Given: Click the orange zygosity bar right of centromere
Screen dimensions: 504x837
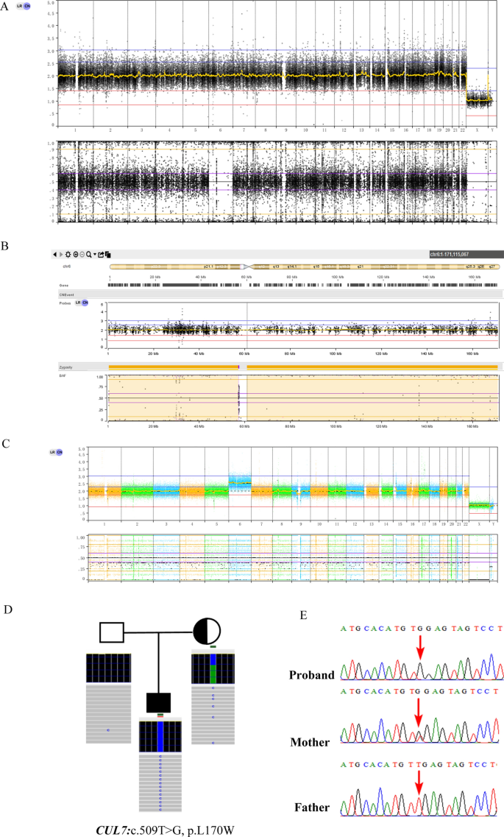Looking at the screenshot, I should (x=372, y=367).
